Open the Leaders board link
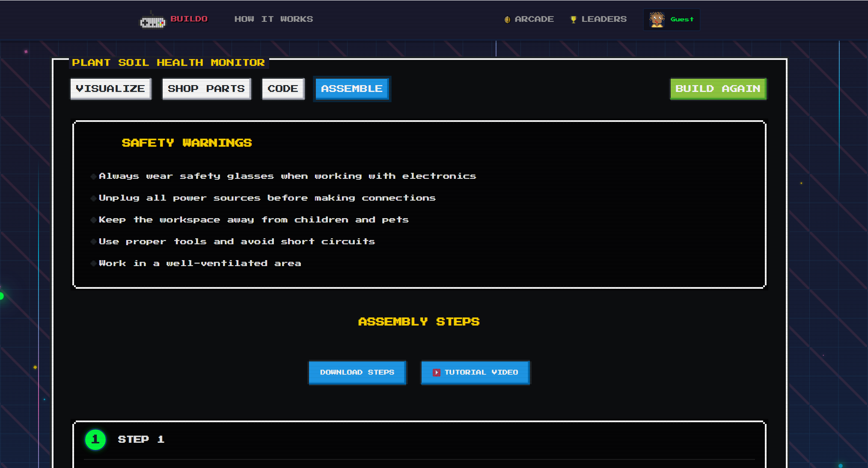 603,19
